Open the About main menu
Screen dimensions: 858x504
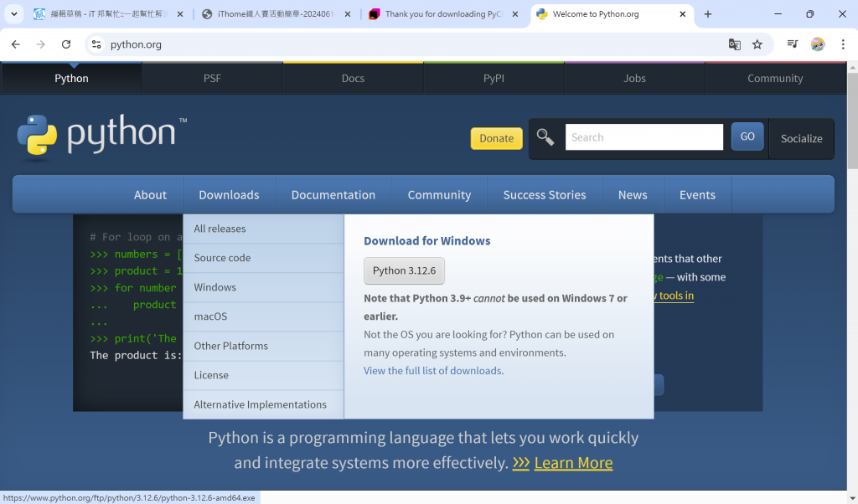pos(151,194)
